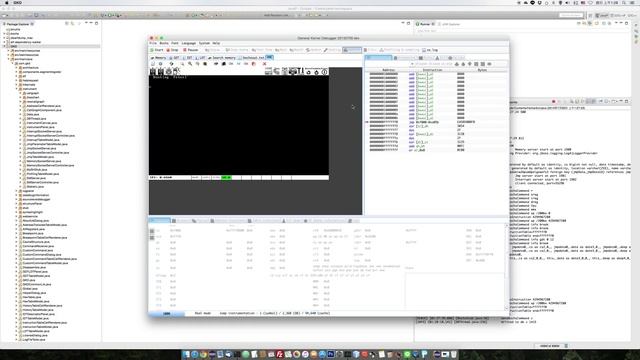This screenshot has width=640, height=360.
Task: Open the Language menu
Action: coord(189,43)
